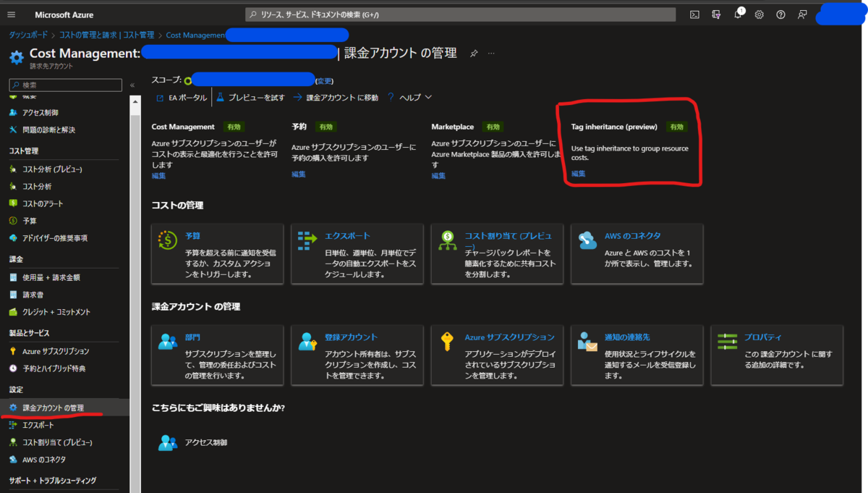Click the アクセス制御 icon at bottom

(168, 442)
